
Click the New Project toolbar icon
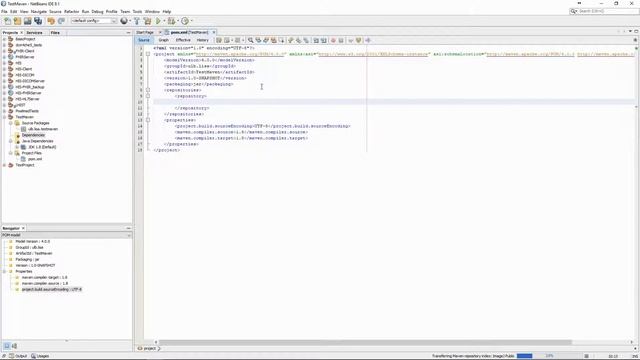point(18,21)
